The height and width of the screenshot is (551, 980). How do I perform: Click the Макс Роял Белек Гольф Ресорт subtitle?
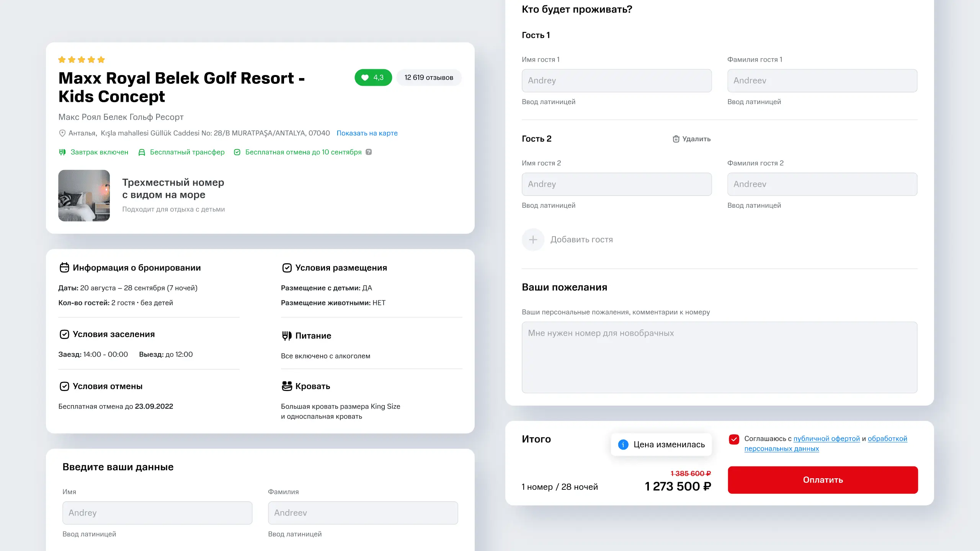(x=121, y=117)
